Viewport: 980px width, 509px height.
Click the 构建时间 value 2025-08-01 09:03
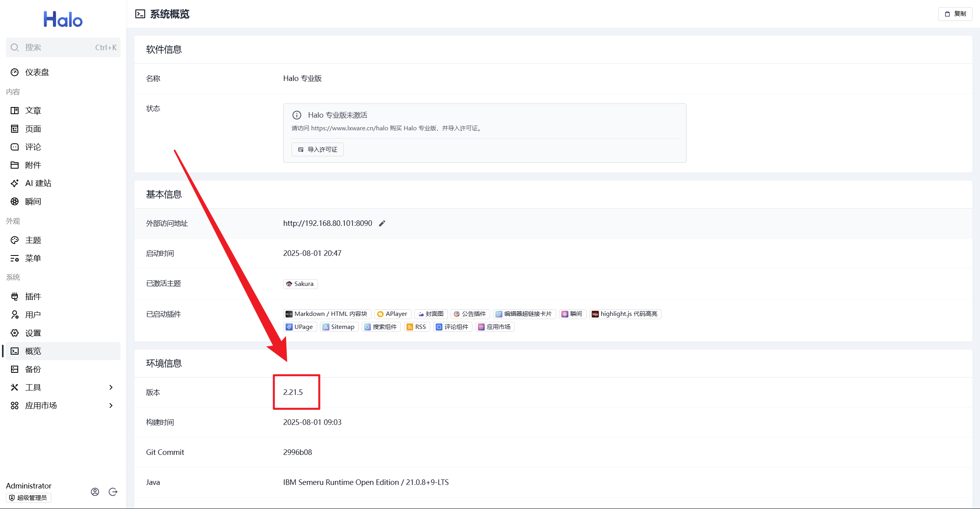pyautogui.click(x=312, y=422)
